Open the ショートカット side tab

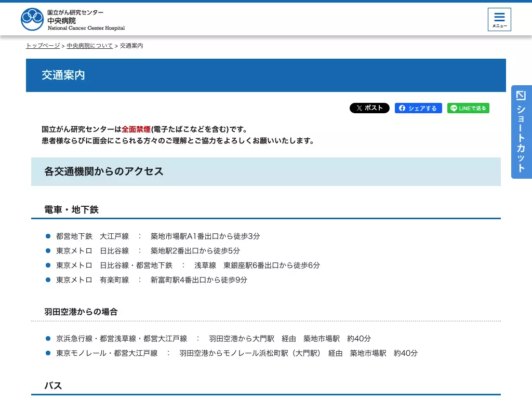(x=522, y=131)
